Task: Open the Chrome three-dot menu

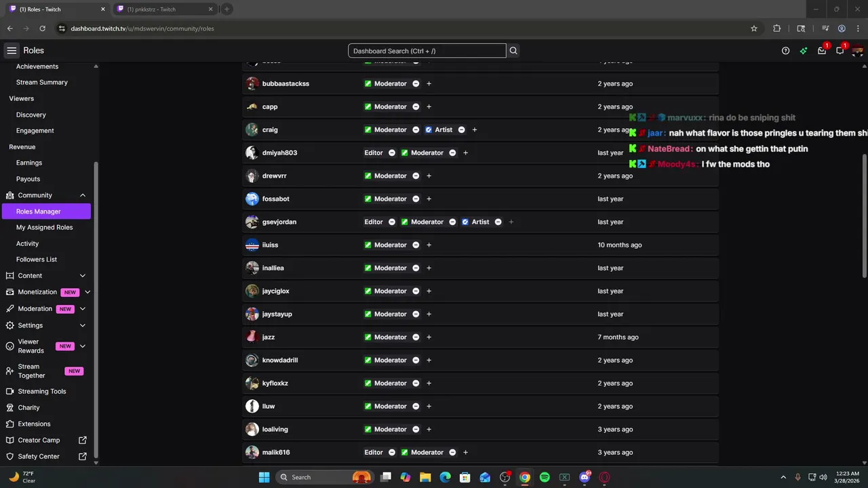Action: pos(858,28)
